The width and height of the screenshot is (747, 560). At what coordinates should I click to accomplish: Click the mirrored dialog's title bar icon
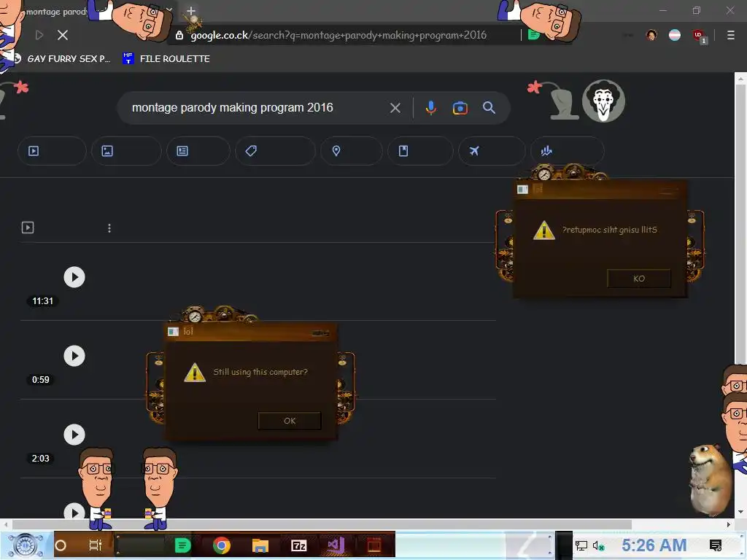pos(522,190)
